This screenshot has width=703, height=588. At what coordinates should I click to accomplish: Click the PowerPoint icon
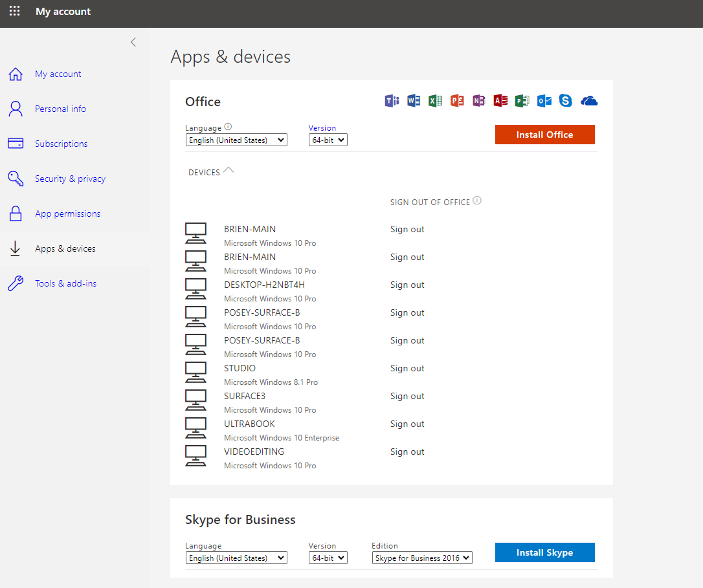pyautogui.click(x=457, y=101)
